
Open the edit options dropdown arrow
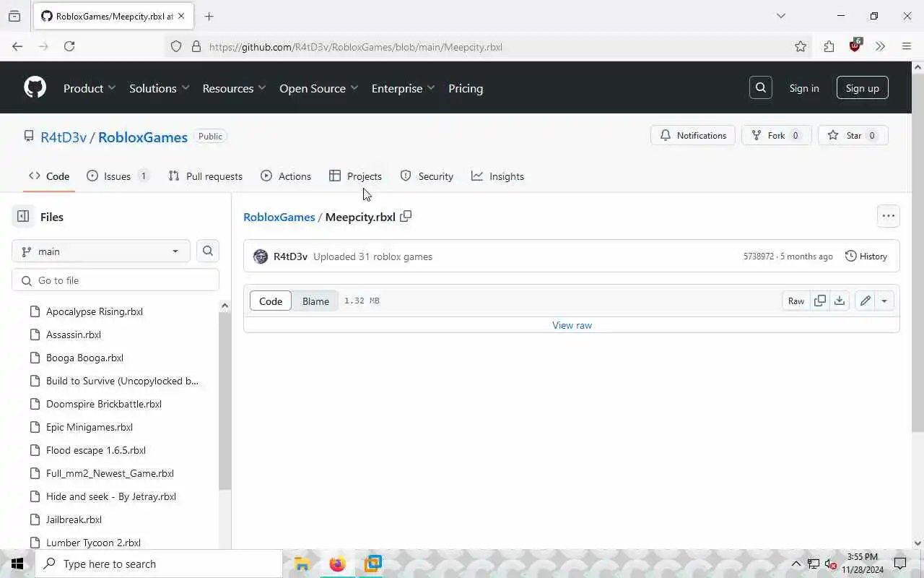(x=884, y=301)
